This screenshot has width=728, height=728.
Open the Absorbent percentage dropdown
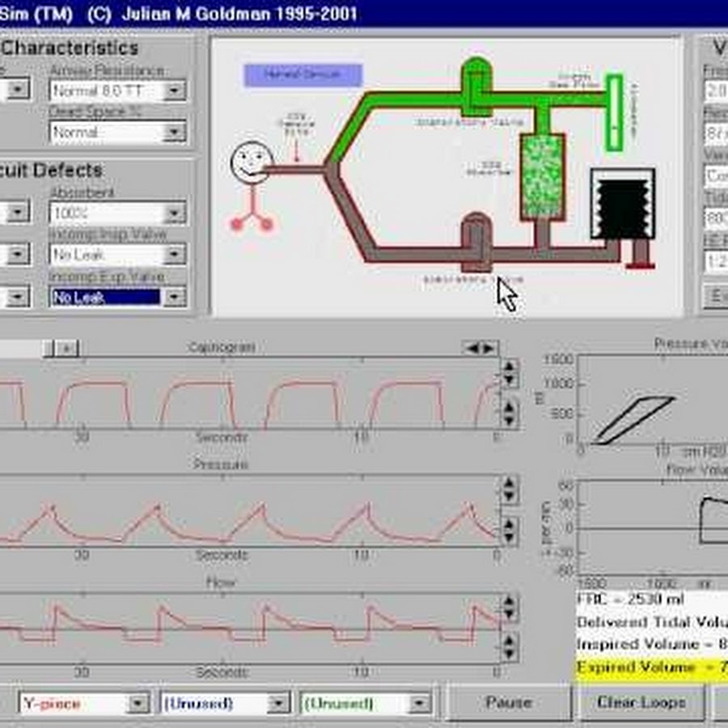pyautogui.click(x=175, y=214)
